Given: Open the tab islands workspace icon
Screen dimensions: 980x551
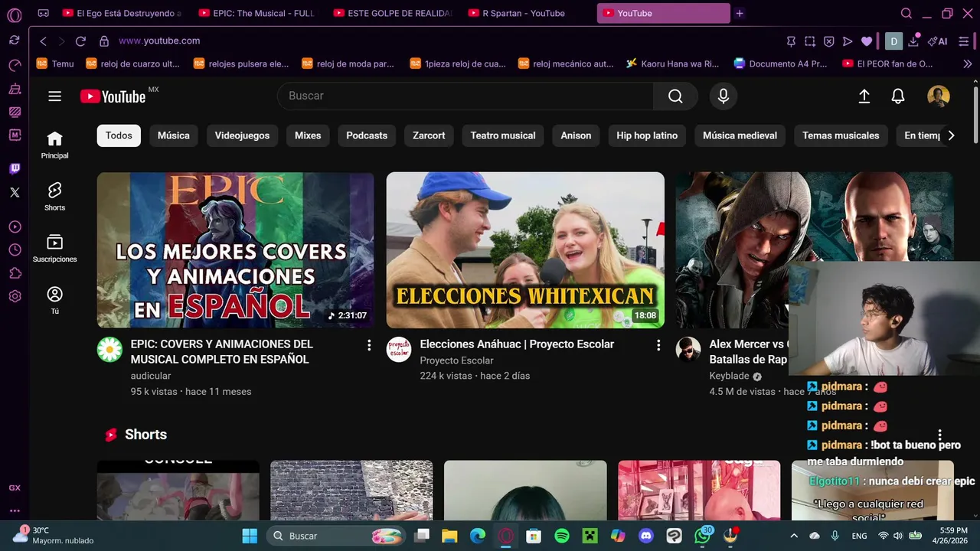Looking at the screenshot, I should [x=44, y=13].
